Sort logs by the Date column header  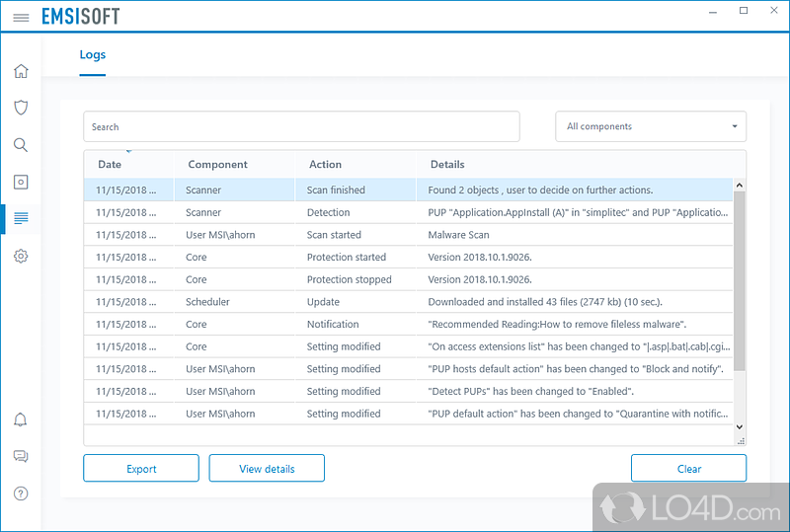click(110, 165)
